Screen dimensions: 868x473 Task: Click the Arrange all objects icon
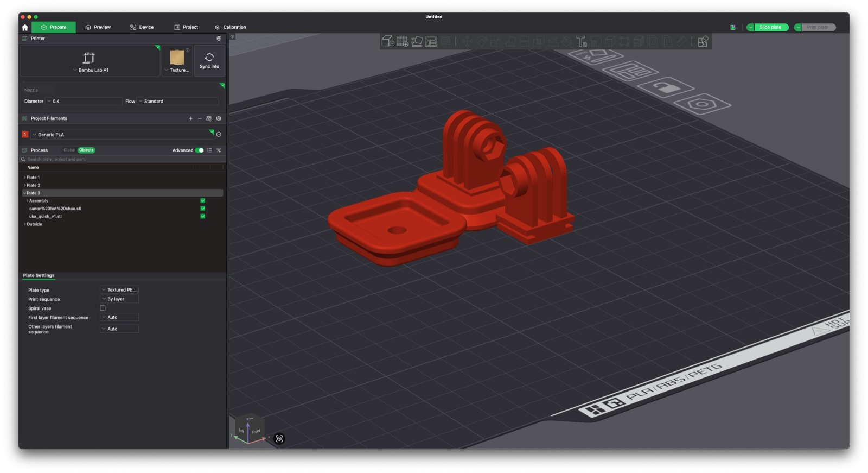(431, 41)
